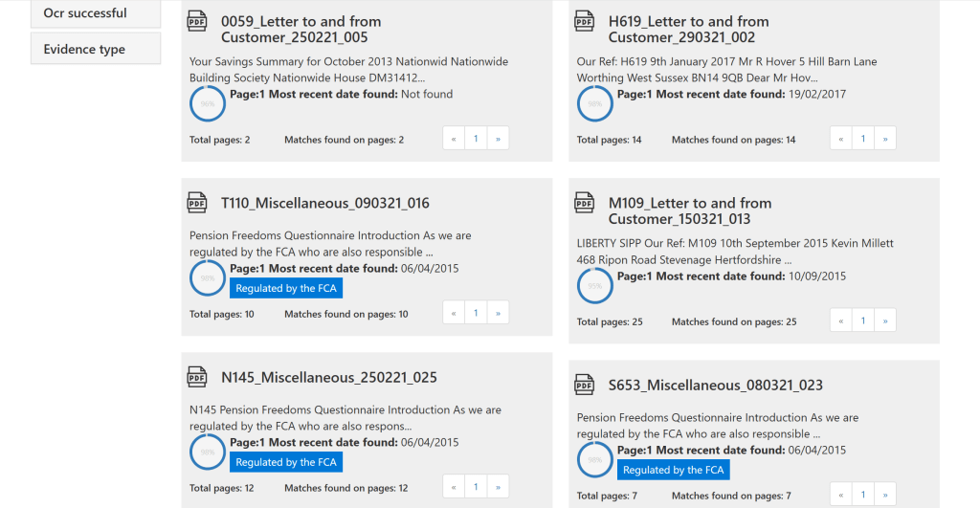Click the 96% confidence ring on 0059 card
This screenshot has height=508, width=980.
click(x=208, y=103)
